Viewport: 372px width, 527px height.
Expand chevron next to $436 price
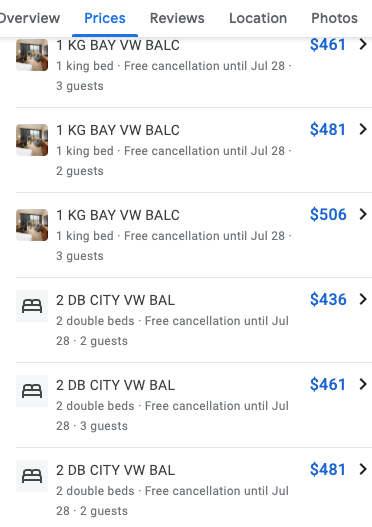tap(363, 299)
